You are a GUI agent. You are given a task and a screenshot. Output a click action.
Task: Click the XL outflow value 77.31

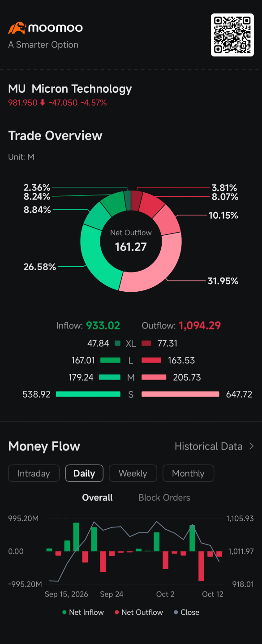[x=168, y=343]
